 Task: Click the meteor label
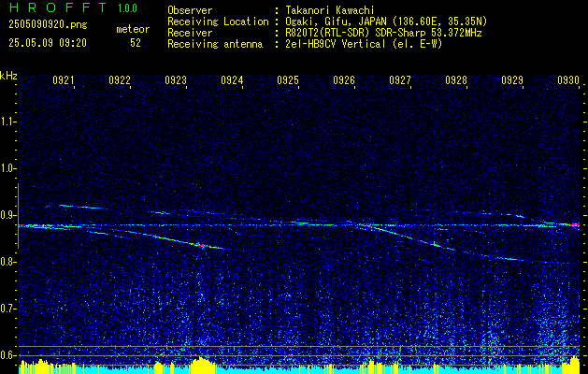pos(133,29)
